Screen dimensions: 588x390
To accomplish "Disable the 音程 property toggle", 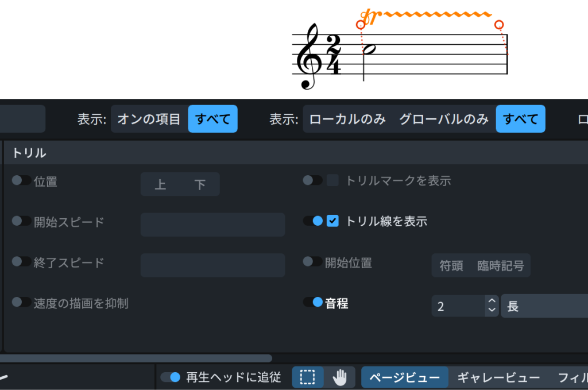I will (x=313, y=302).
